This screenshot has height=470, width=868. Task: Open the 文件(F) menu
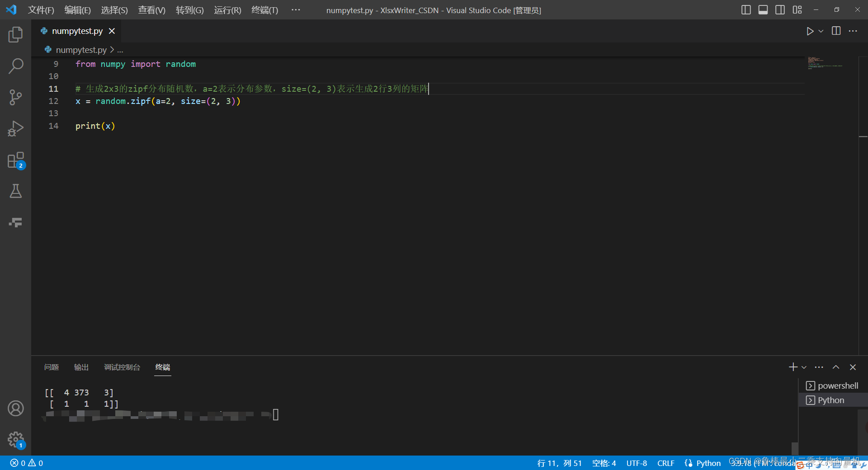pyautogui.click(x=41, y=10)
